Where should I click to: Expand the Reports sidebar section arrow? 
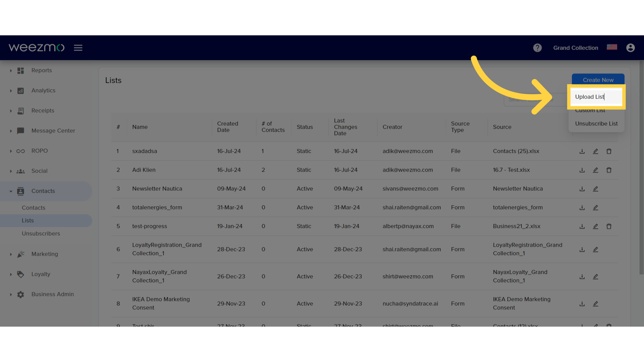pos(11,71)
